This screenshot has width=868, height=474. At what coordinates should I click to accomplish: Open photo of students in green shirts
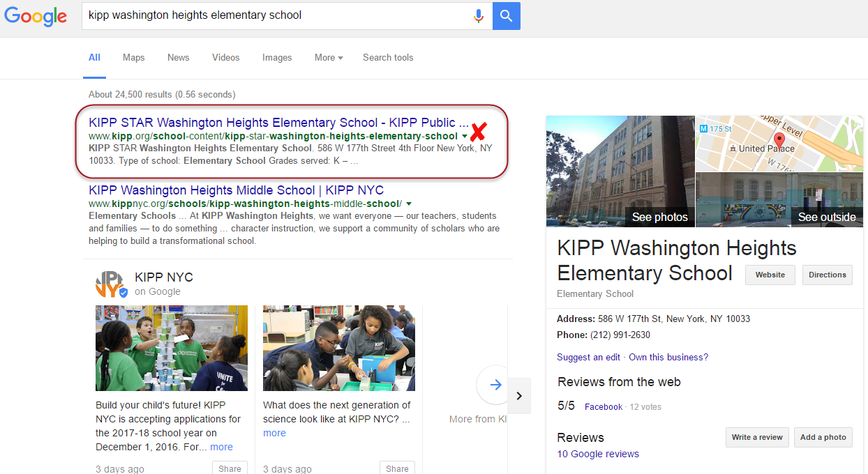(x=172, y=348)
